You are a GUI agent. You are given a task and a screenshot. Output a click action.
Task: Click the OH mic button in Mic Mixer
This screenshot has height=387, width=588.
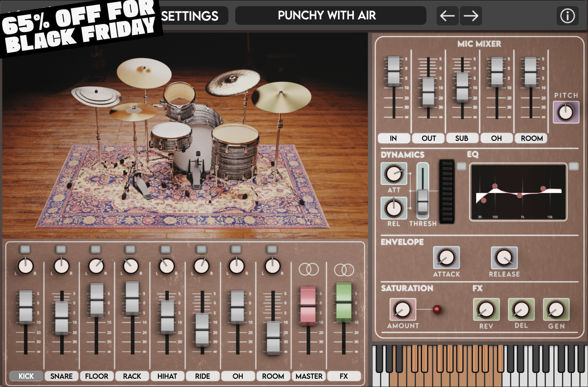[x=496, y=138]
